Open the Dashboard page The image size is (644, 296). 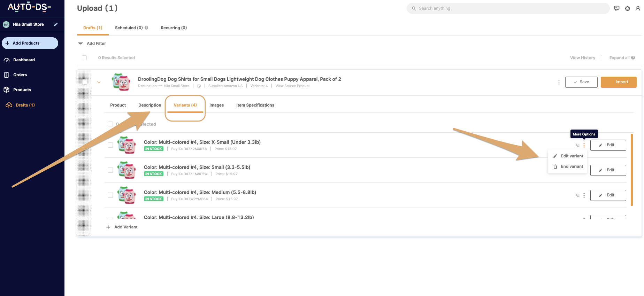(x=24, y=60)
